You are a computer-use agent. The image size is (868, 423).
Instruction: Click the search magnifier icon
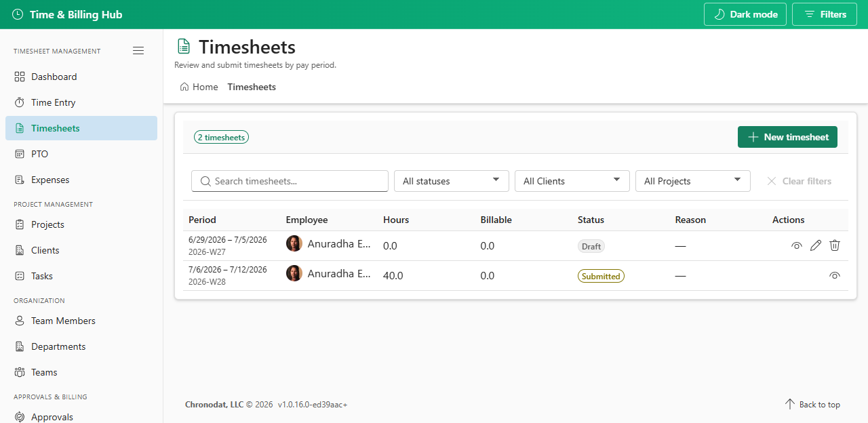pyautogui.click(x=205, y=181)
